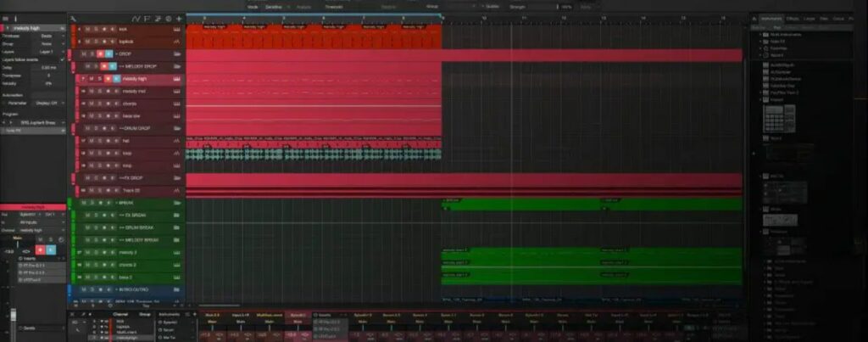Select the INTRO/OUTRO folder track
Screen dimensions: 868x342
[x=134, y=289]
